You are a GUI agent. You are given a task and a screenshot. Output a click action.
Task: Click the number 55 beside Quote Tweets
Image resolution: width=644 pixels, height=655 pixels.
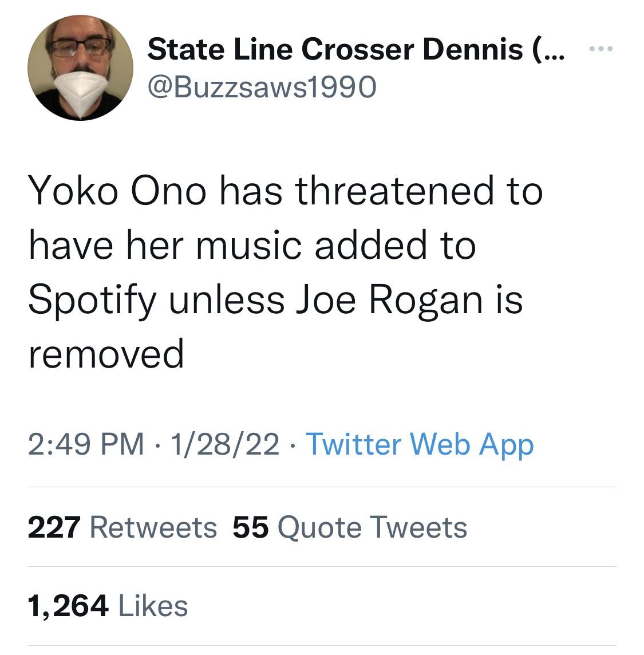point(250,527)
